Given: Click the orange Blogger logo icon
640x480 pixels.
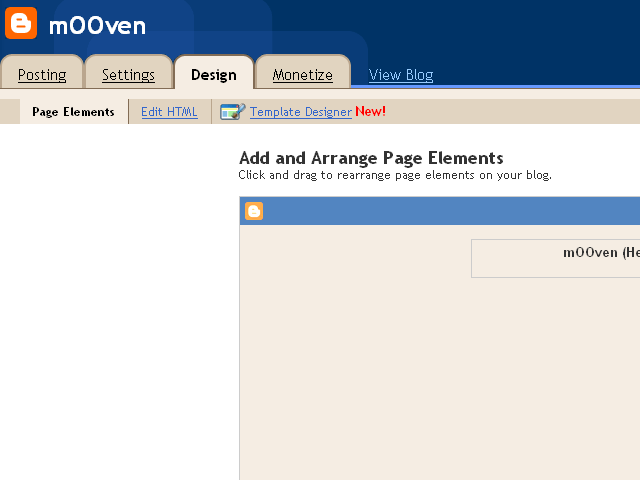Looking at the screenshot, I should click(21, 23).
